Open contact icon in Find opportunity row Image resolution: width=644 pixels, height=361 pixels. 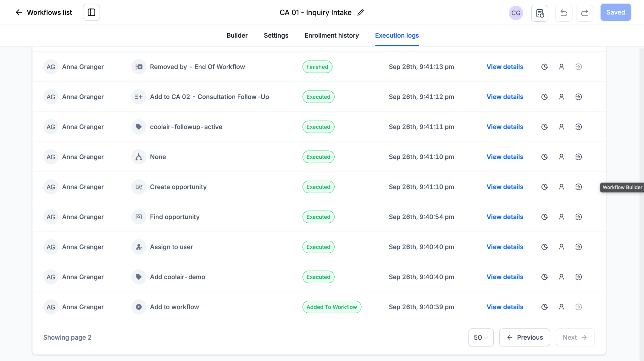tap(561, 217)
